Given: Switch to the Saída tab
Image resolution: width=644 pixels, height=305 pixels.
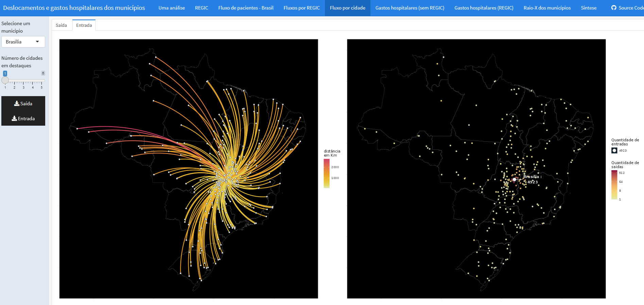Looking at the screenshot, I should (x=61, y=25).
